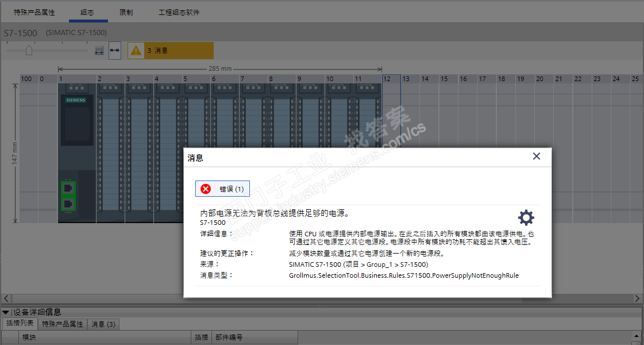The image size is (644, 345).
Task: Select the CPU module in slot 1
Action: pyautogui.click(x=77, y=153)
